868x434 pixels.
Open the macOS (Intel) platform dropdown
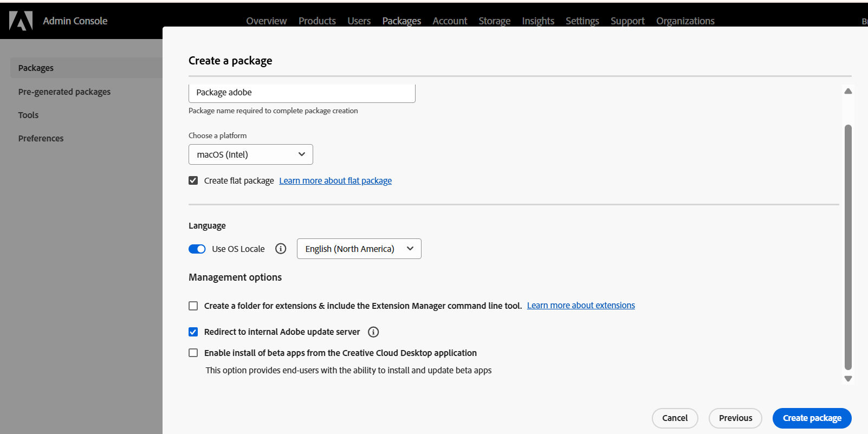pyautogui.click(x=251, y=154)
